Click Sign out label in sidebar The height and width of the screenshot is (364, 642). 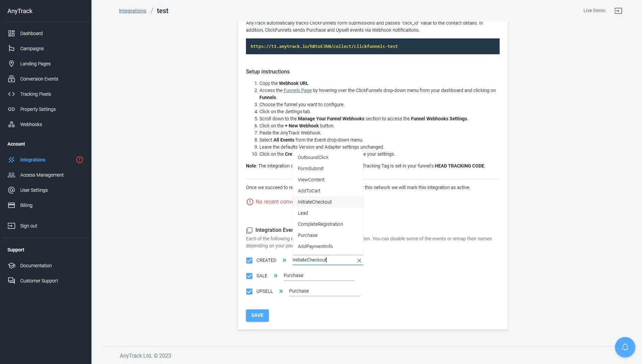[x=29, y=226]
